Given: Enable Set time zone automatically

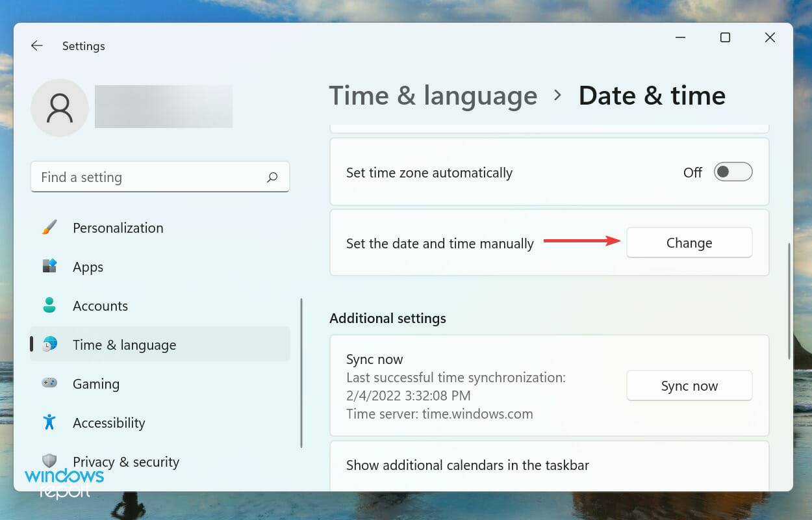Looking at the screenshot, I should tap(733, 172).
